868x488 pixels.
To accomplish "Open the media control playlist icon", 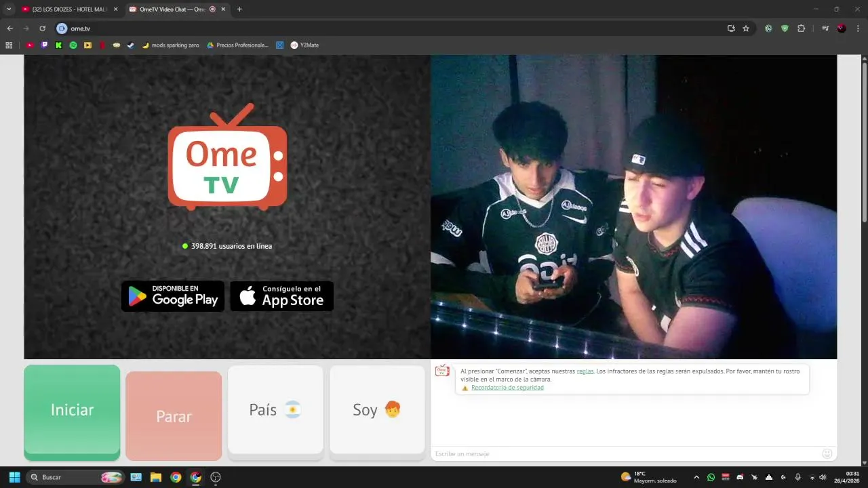I will click(825, 28).
